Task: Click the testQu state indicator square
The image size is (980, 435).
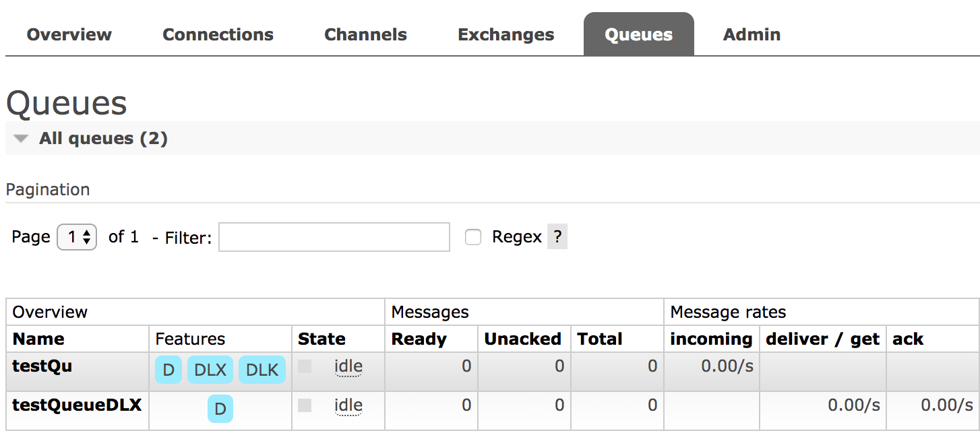Action: point(305,366)
